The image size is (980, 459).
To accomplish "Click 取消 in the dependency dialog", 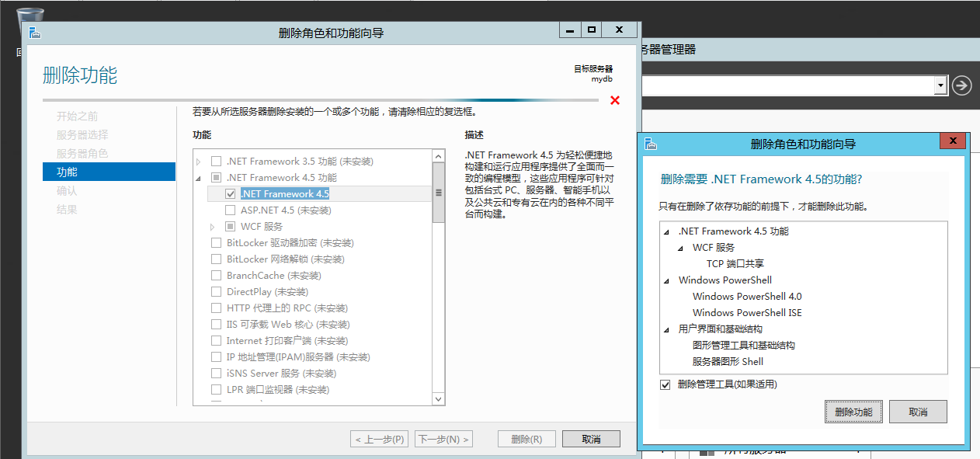I will [x=918, y=412].
